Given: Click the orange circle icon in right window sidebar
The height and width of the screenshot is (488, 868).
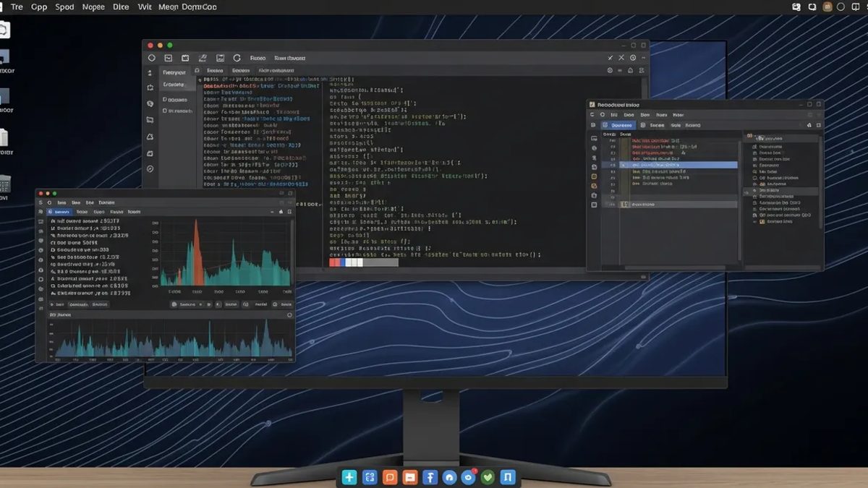Looking at the screenshot, I should pyautogui.click(x=594, y=186).
